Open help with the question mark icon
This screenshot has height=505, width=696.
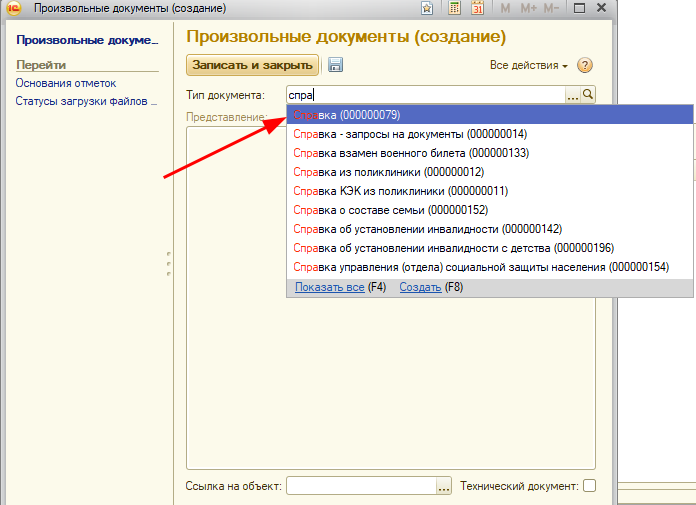tap(585, 65)
